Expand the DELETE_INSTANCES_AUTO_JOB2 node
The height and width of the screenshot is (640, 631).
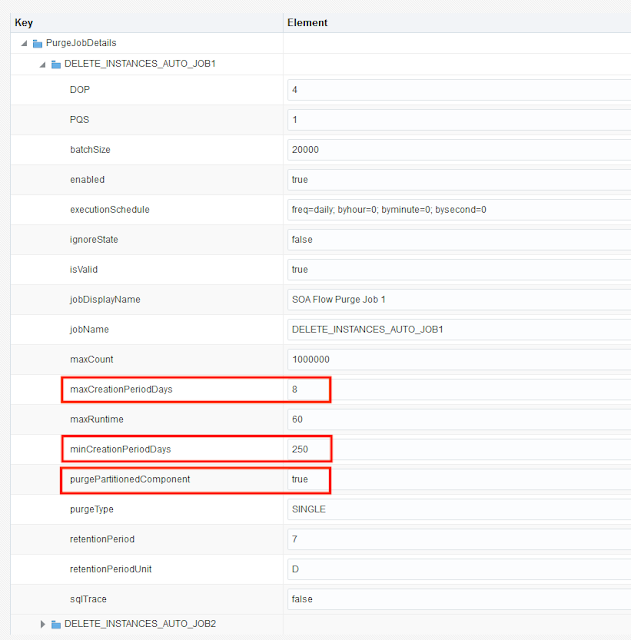[42, 624]
